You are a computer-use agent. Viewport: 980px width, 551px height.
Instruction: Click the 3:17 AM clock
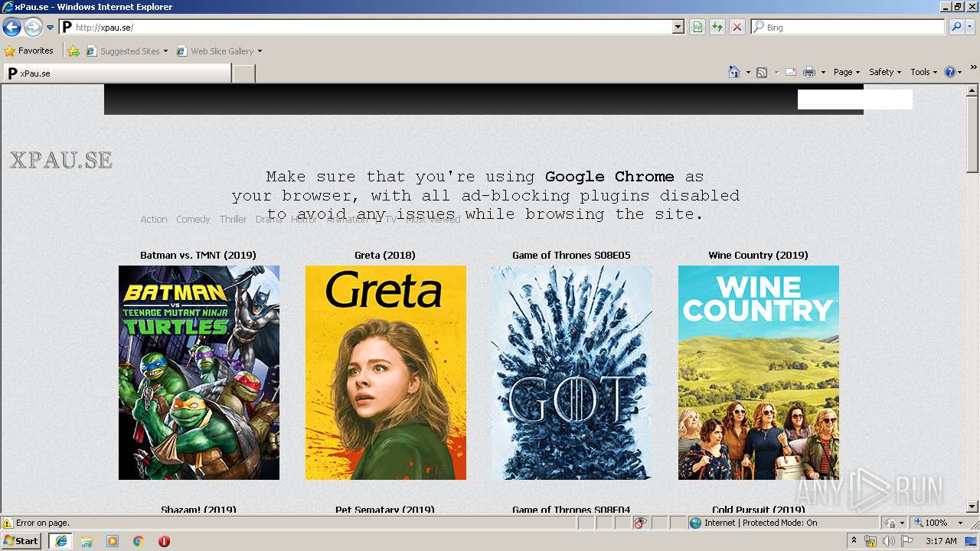(941, 541)
